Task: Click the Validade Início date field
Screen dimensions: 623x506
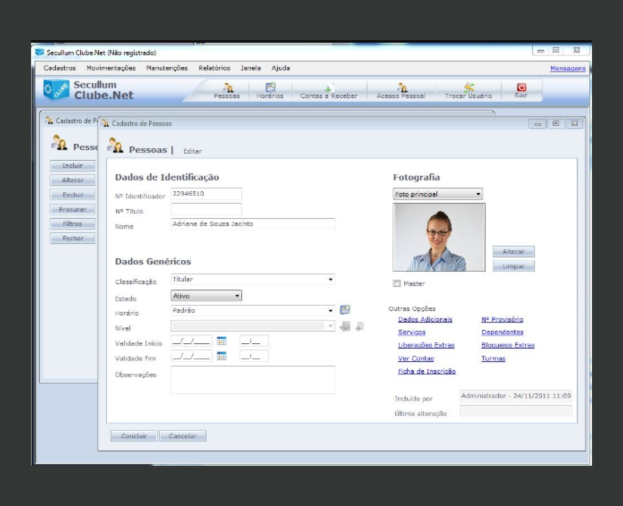Action: point(192,341)
